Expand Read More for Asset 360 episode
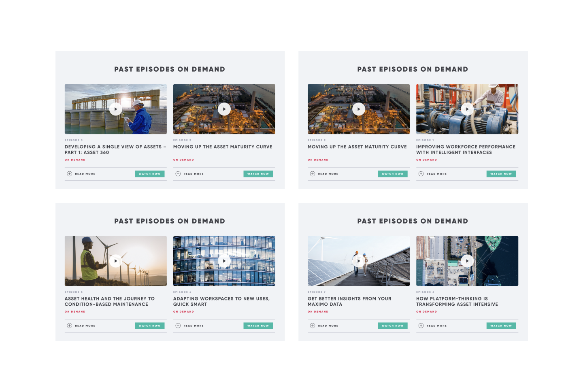The width and height of the screenshot is (583, 392). pos(81,174)
